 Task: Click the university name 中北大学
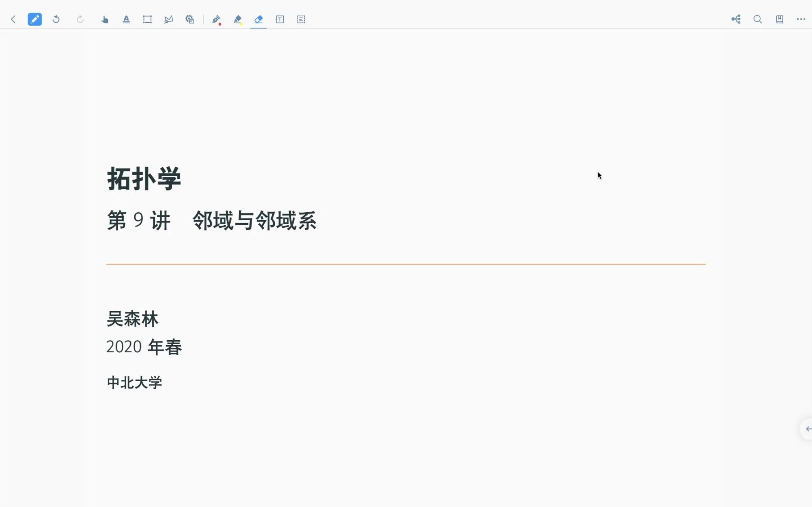134,383
